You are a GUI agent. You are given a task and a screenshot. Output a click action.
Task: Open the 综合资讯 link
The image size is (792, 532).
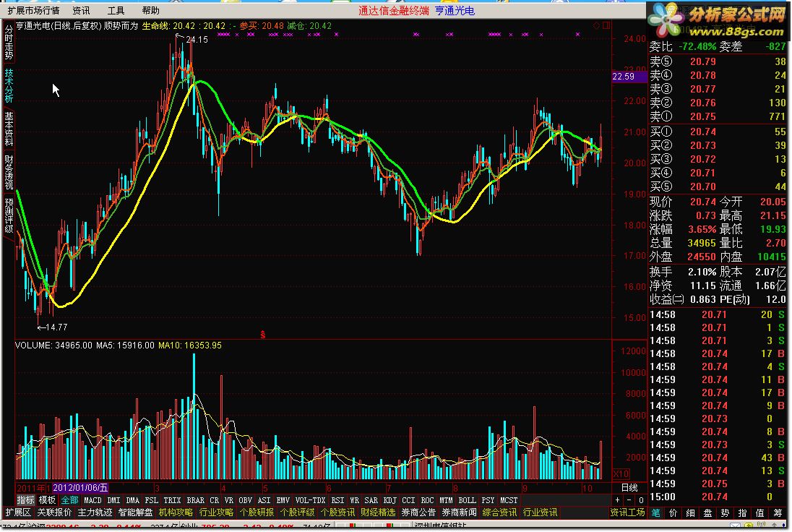(499, 512)
